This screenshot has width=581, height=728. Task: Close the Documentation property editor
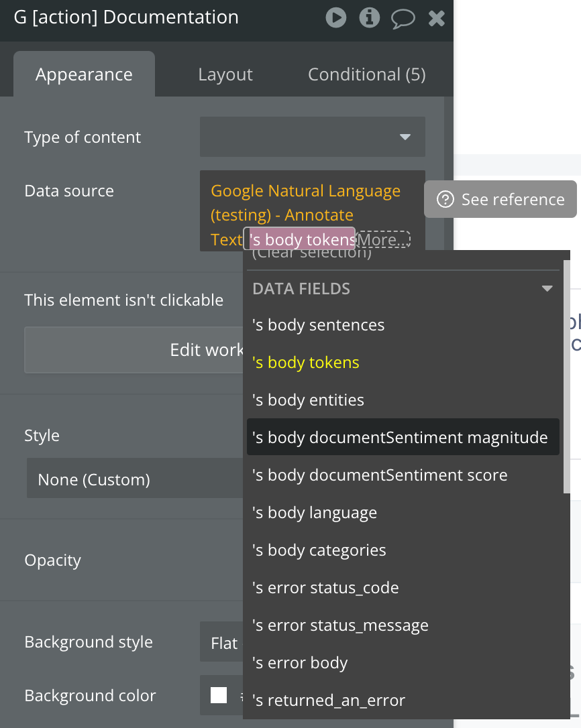tap(437, 19)
